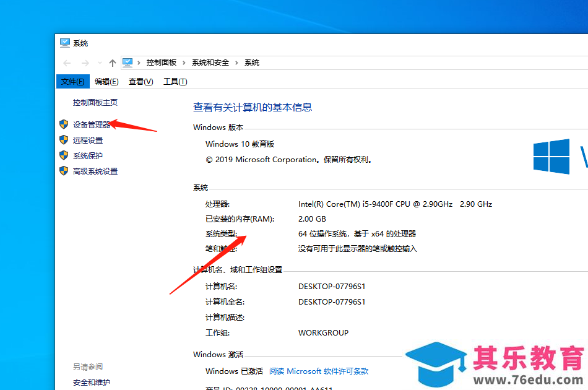This screenshot has height=390, width=588.
Task: Select the Intel(R) Core i5-9400F processor value
Action: (396, 204)
